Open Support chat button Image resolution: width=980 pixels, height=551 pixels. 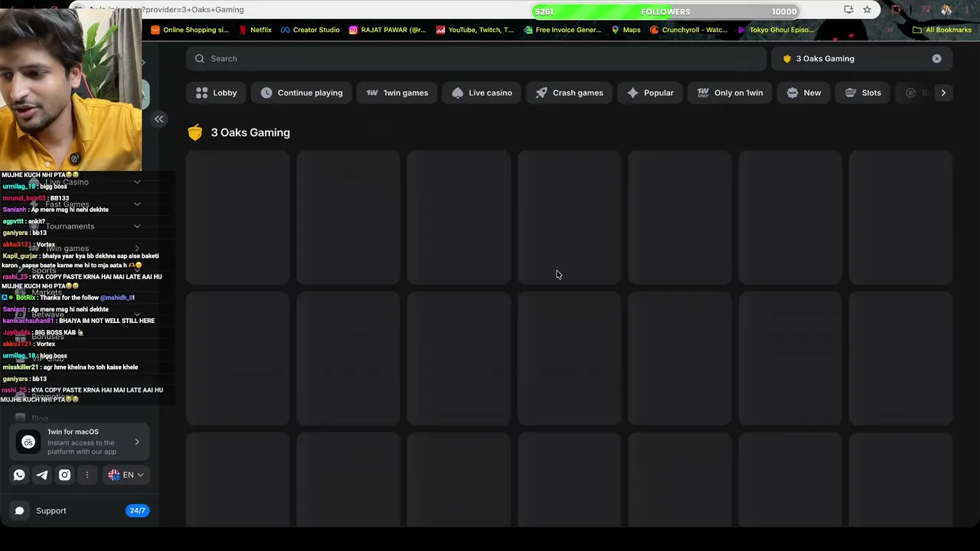[80, 510]
